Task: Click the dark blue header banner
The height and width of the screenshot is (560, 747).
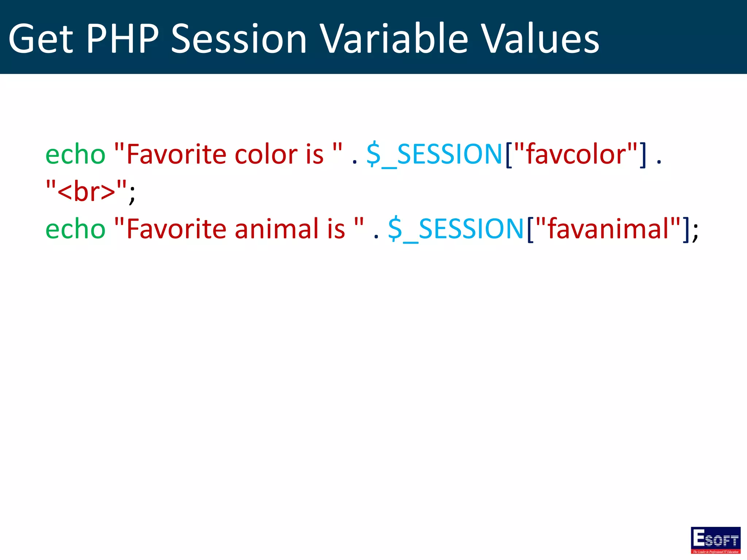Action: [x=373, y=37]
